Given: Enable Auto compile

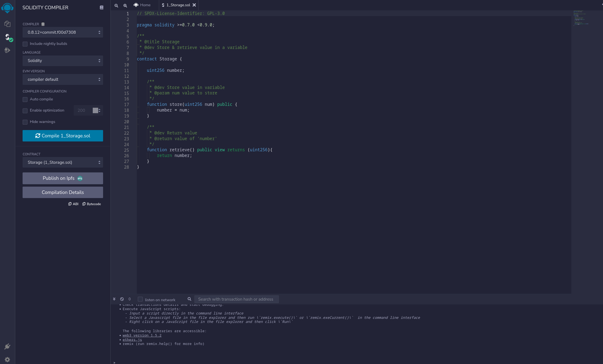Looking at the screenshot, I should (x=25, y=100).
